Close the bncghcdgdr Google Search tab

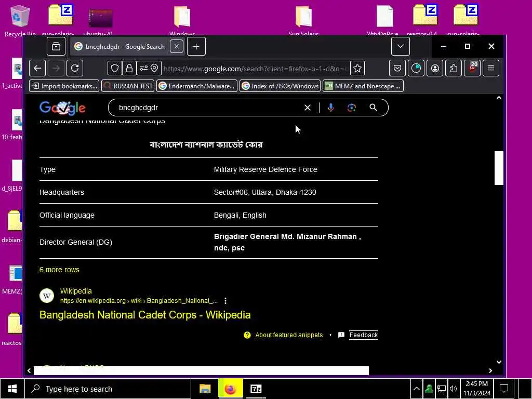(x=177, y=46)
